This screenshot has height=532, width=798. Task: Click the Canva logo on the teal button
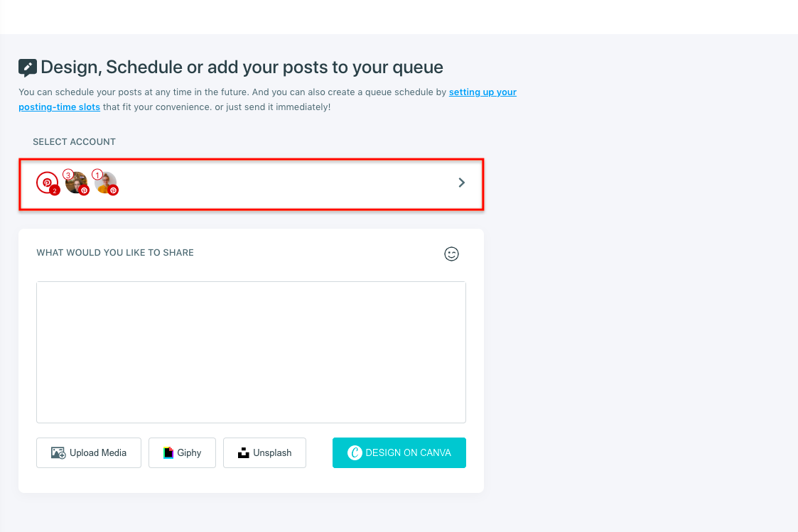pyautogui.click(x=353, y=452)
